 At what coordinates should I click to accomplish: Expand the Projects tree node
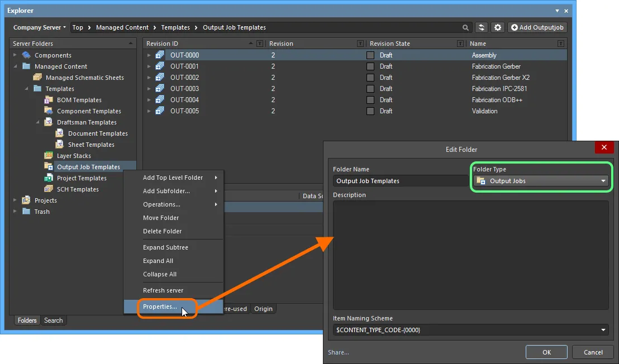[x=15, y=200]
